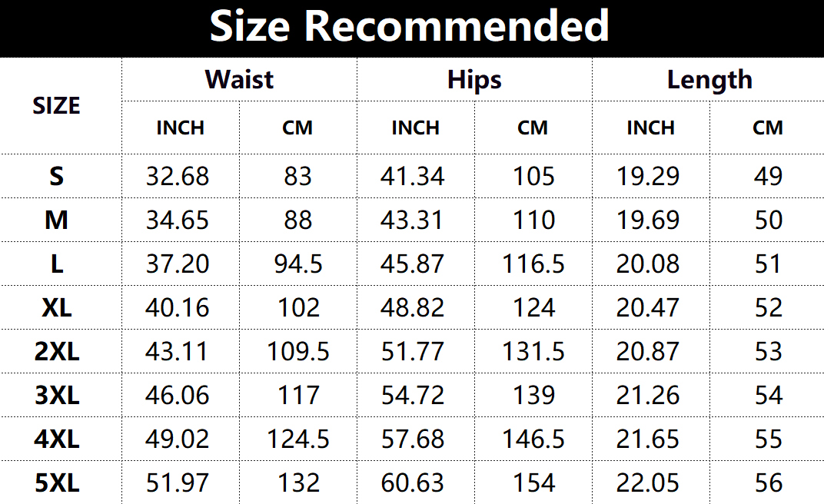Click the Size Recommended title banner
Image resolution: width=824 pixels, height=504 pixels.
pos(410,27)
